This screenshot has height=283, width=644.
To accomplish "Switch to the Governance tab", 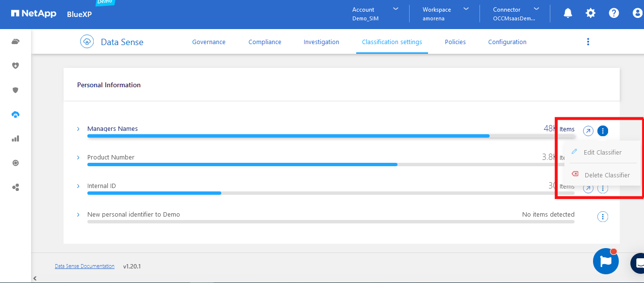I will point(209,42).
